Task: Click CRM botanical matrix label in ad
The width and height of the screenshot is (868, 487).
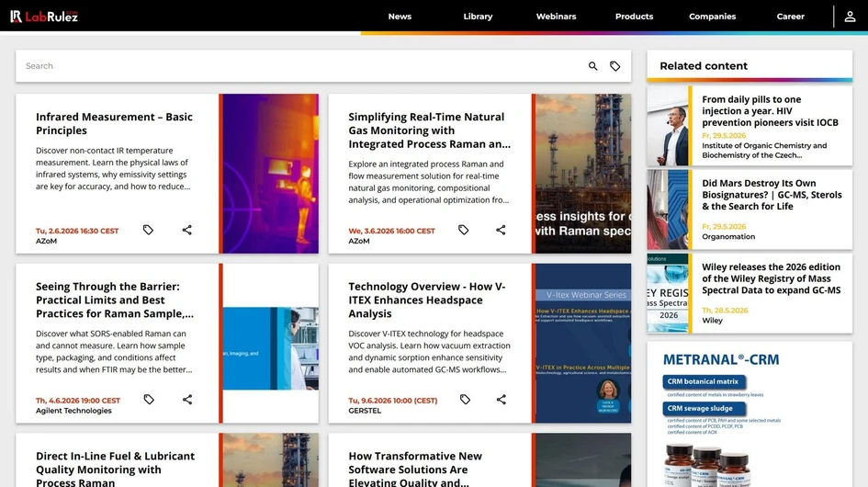Action: click(x=703, y=381)
